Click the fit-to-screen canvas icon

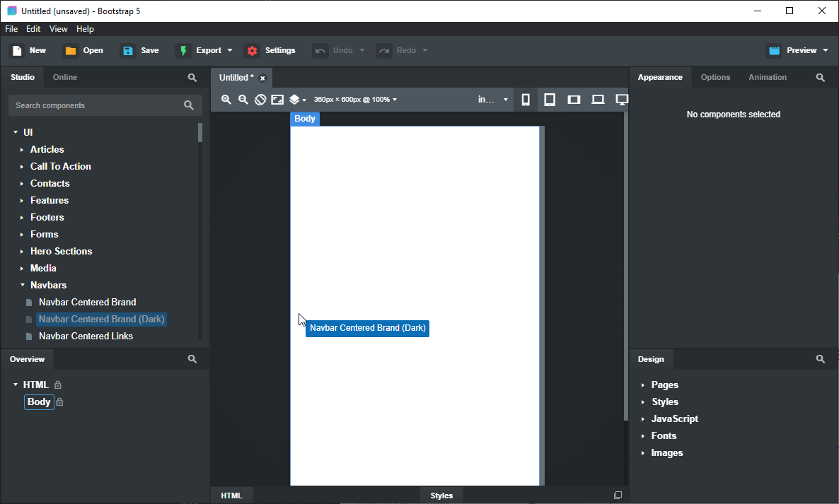pos(277,100)
